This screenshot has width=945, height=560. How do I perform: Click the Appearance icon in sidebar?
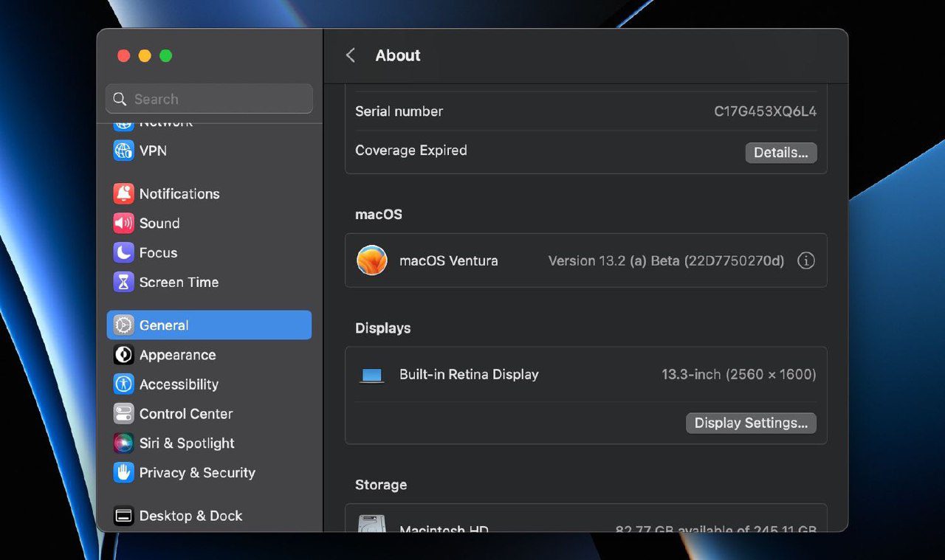point(123,355)
